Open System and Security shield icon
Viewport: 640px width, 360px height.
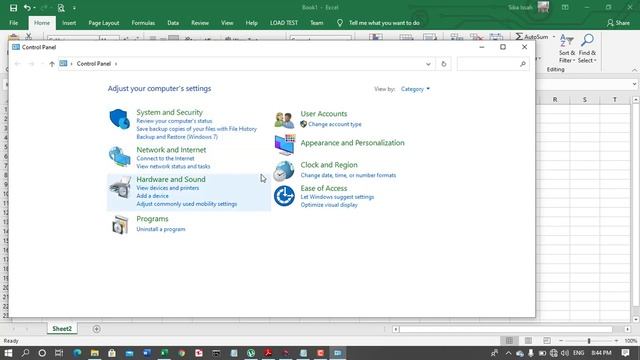click(x=120, y=119)
